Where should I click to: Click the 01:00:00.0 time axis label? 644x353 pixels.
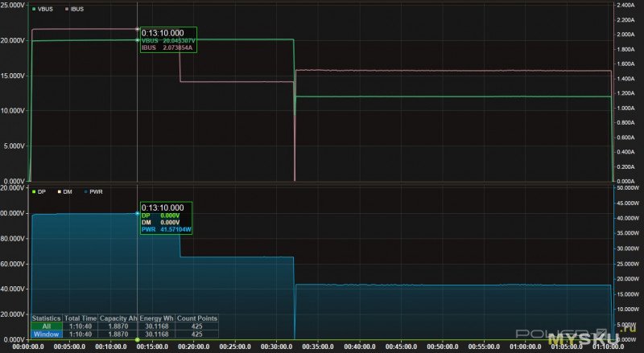526,347
